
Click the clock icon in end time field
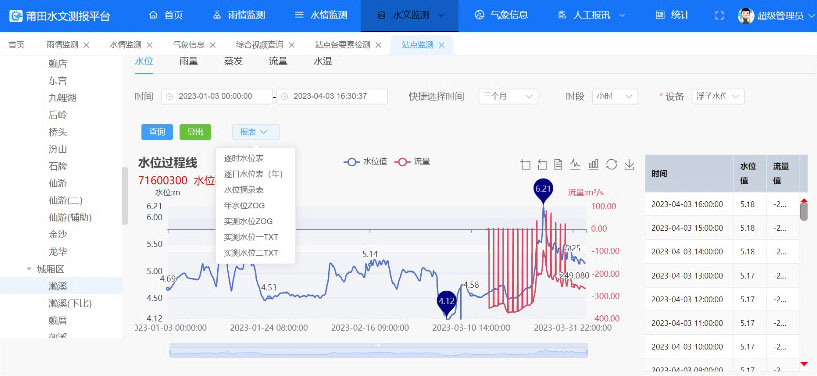[284, 97]
